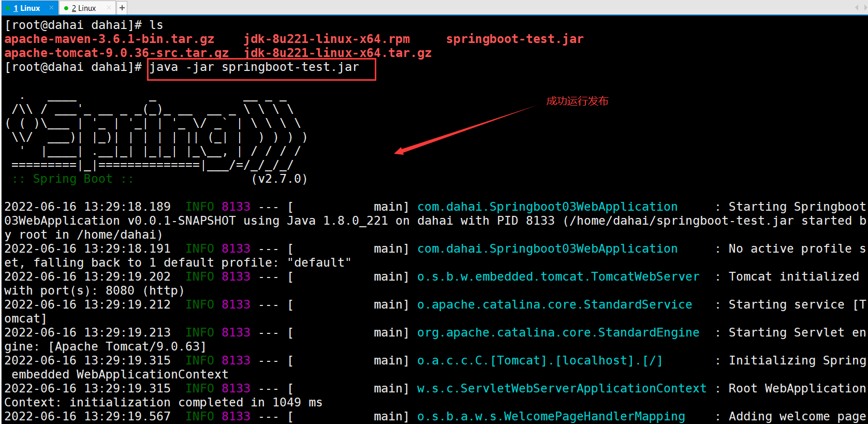Screen dimensions: 868x424
Task: Click the text "root in /home/dahai)"
Action: point(91,235)
